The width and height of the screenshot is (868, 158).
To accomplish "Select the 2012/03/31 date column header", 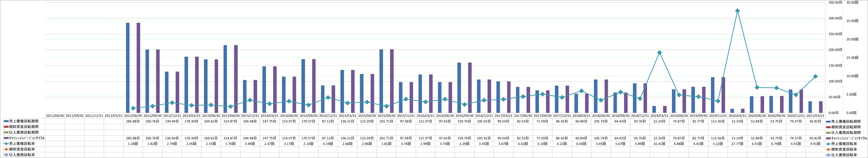I will click(114, 116).
